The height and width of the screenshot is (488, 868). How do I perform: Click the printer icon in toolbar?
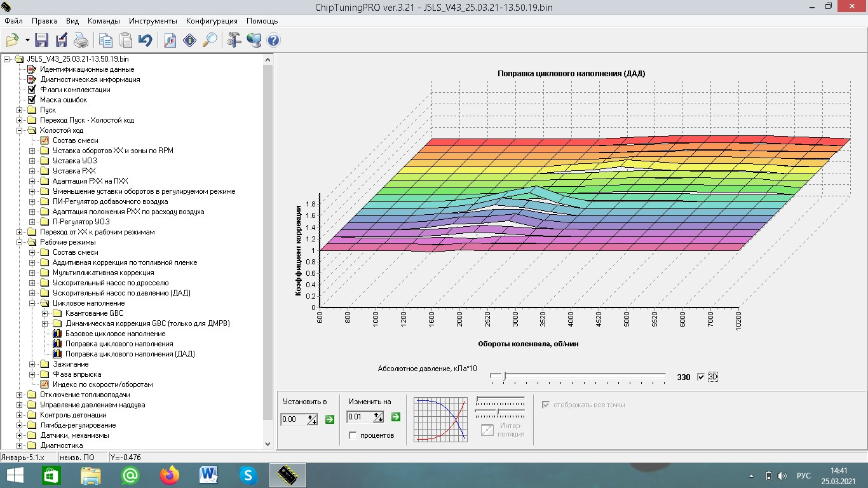click(81, 41)
